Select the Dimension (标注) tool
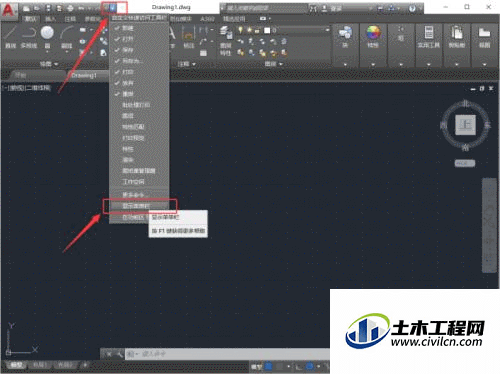The image size is (500, 374). point(188,37)
